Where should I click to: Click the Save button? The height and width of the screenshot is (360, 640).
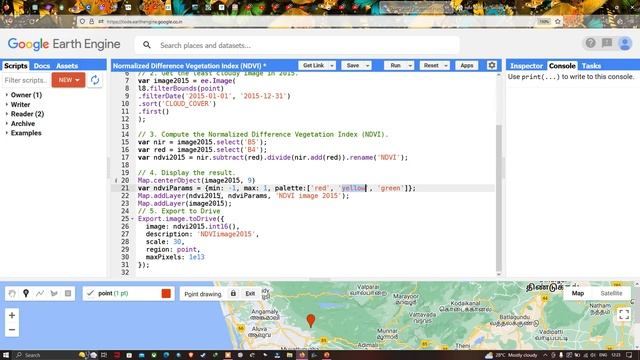353,65
